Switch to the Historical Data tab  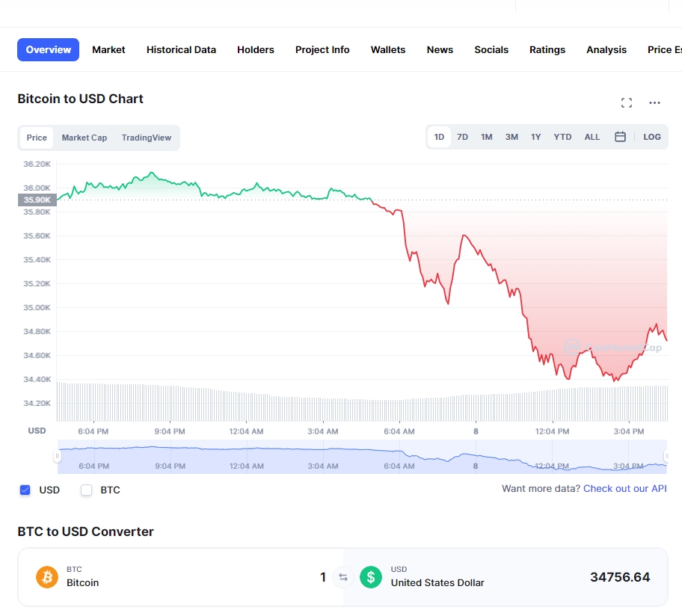click(181, 49)
